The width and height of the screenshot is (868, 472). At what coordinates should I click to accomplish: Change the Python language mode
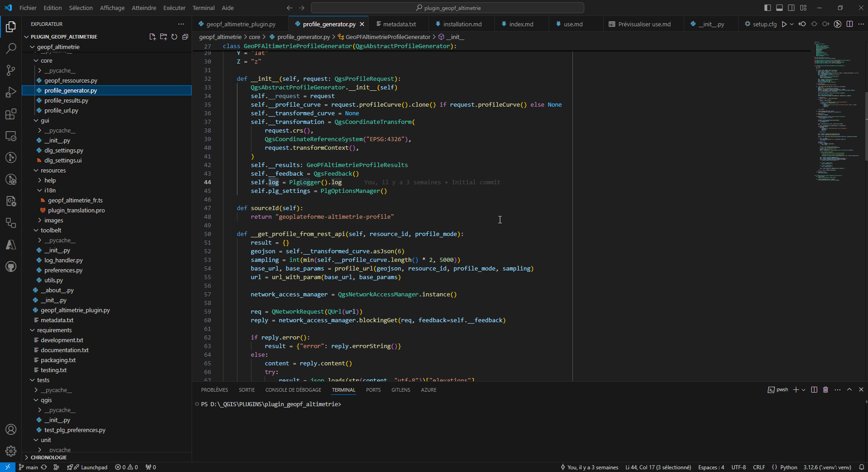789,467
